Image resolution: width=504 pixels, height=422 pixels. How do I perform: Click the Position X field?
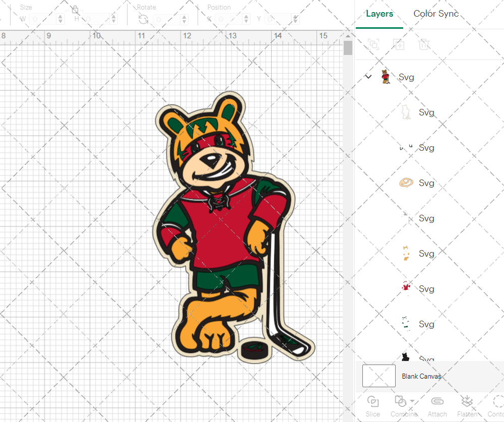pos(229,19)
